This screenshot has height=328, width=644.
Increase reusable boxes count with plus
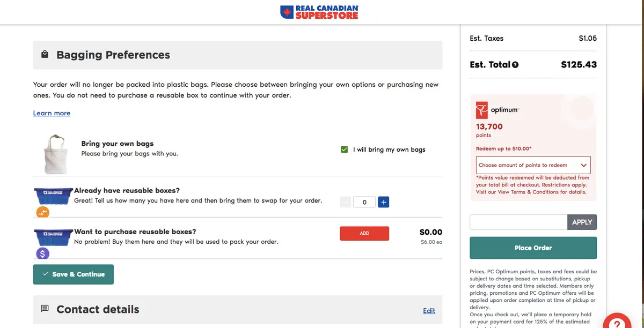click(383, 202)
